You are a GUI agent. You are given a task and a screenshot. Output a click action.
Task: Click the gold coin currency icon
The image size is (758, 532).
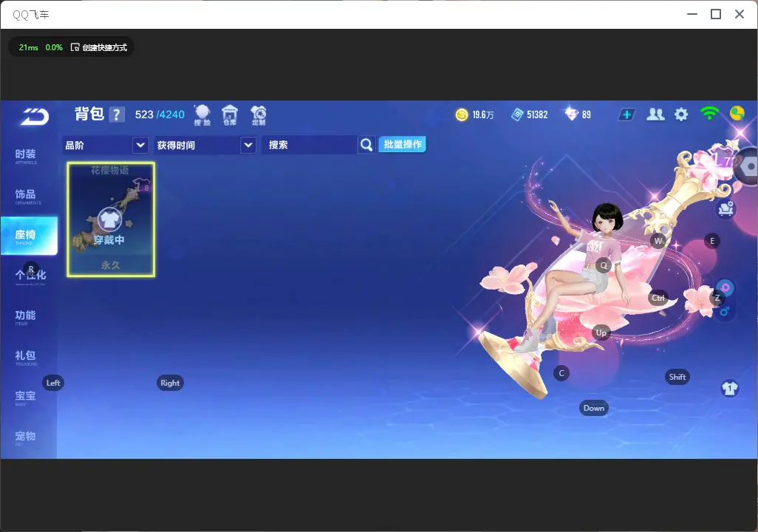pos(462,115)
